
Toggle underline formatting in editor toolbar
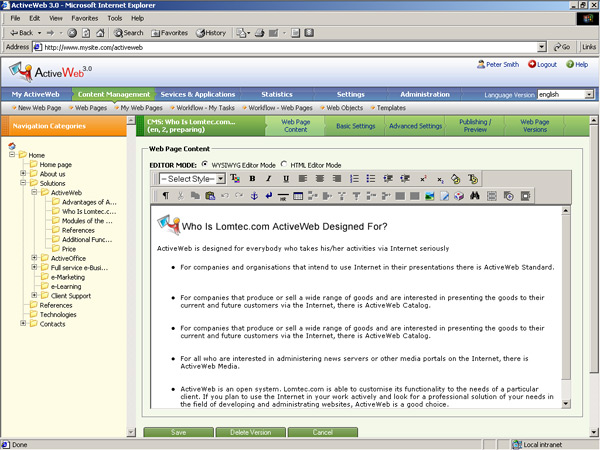285,179
